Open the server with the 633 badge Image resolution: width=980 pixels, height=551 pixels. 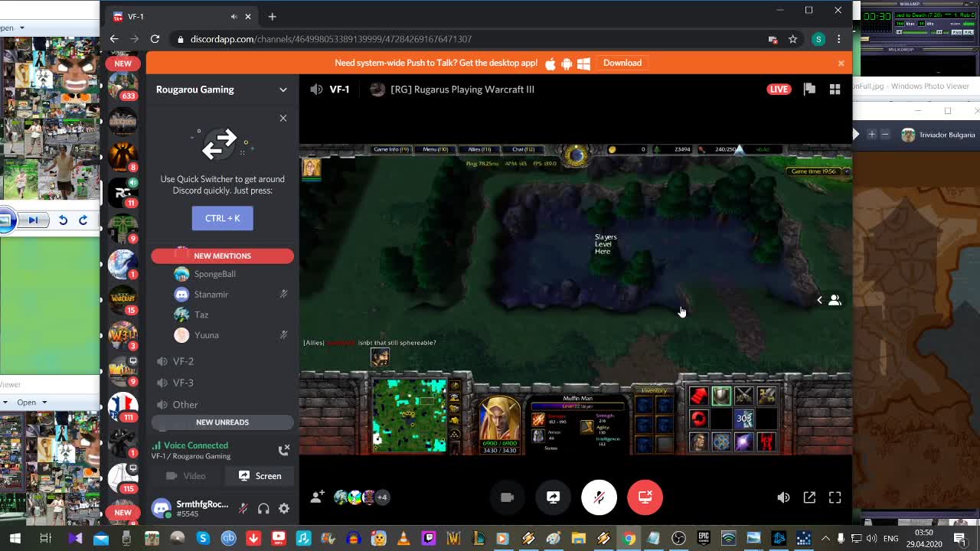(x=122, y=86)
